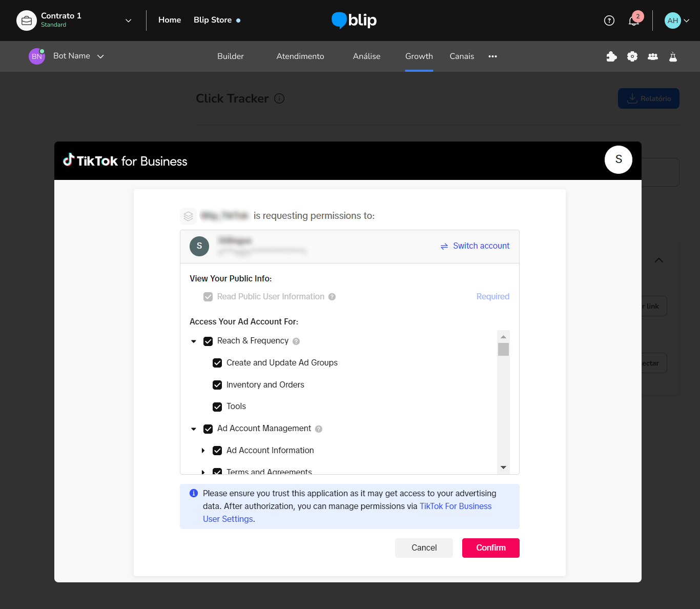The image size is (700, 609).
Task: Open the beta lab flask icon
Action: (673, 56)
